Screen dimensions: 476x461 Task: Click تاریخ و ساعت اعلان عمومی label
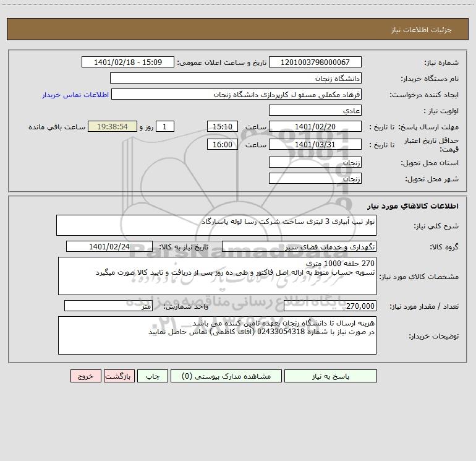[222, 62]
